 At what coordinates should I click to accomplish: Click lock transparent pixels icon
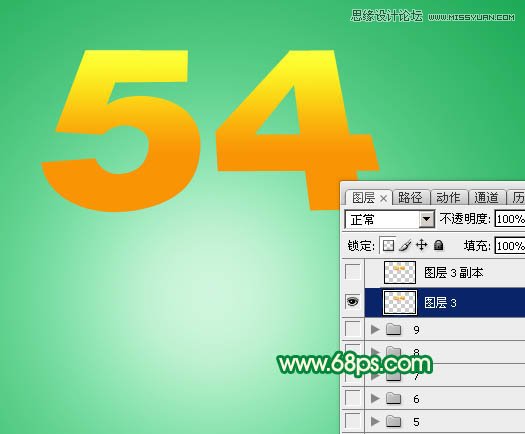click(388, 245)
